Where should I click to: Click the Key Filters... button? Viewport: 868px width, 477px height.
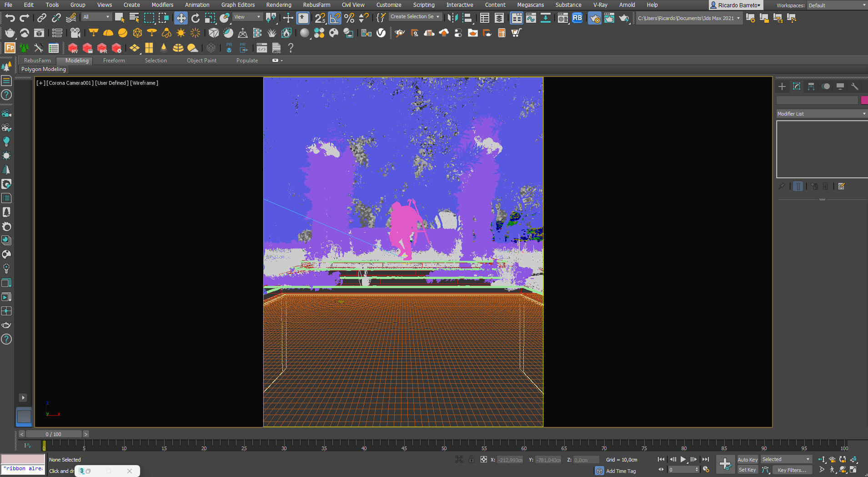[792, 470]
